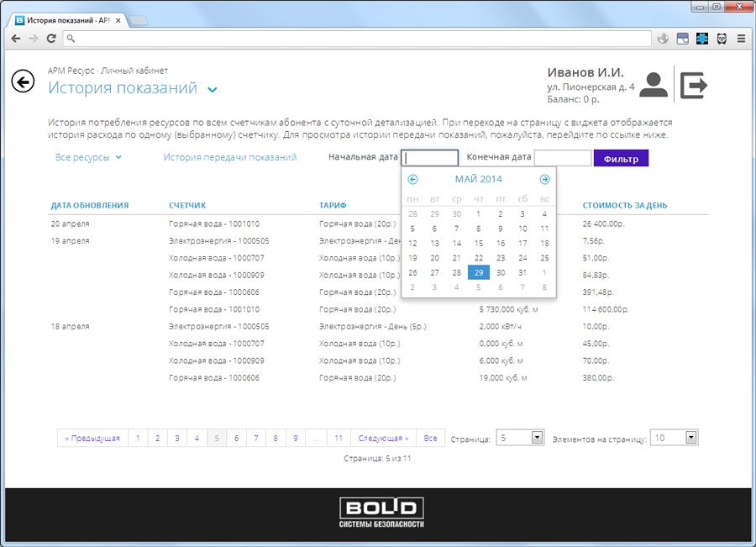Click the BOLID footer logo
756x547 pixels.
tap(381, 512)
